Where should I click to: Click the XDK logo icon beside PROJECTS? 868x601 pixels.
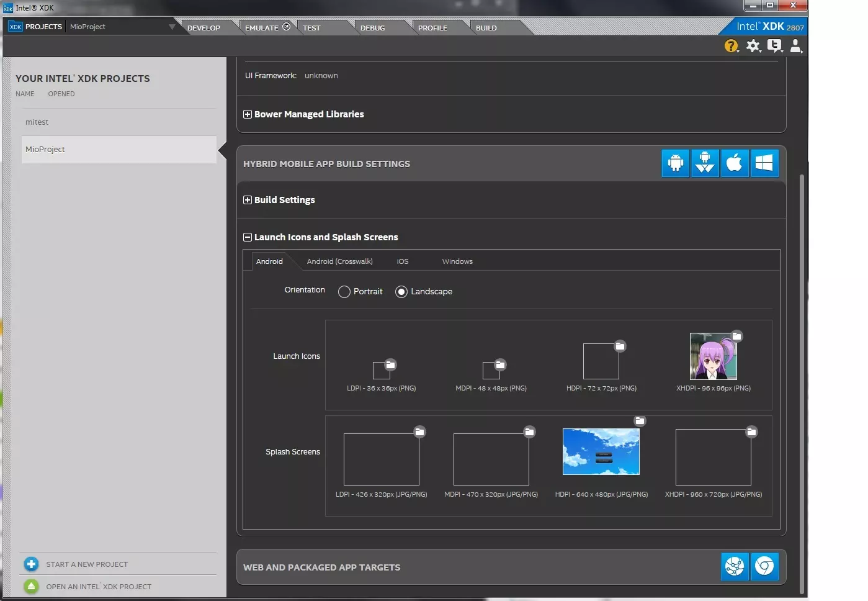point(16,27)
